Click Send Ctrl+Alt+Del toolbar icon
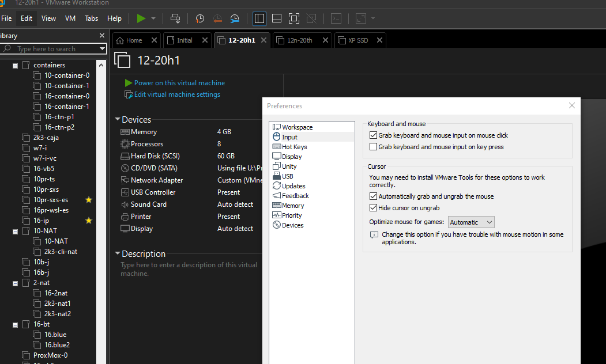This screenshot has width=606, height=364. coord(175,18)
